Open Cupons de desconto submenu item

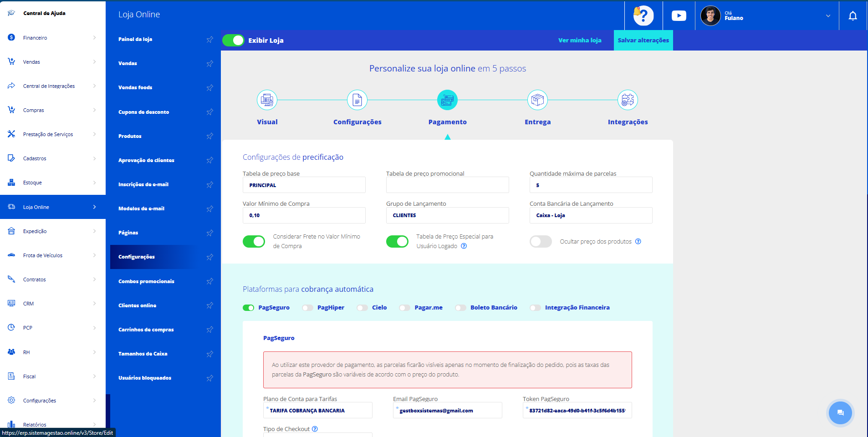(144, 112)
